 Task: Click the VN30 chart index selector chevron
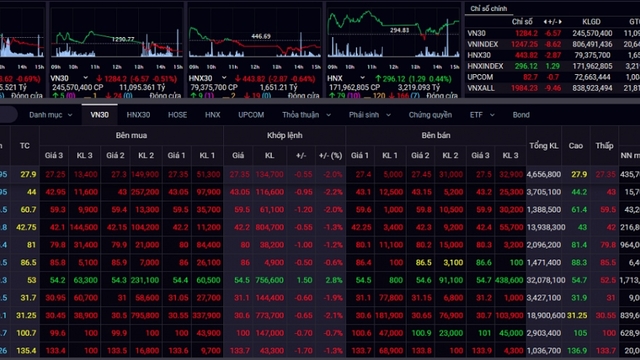(x=85, y=78)
